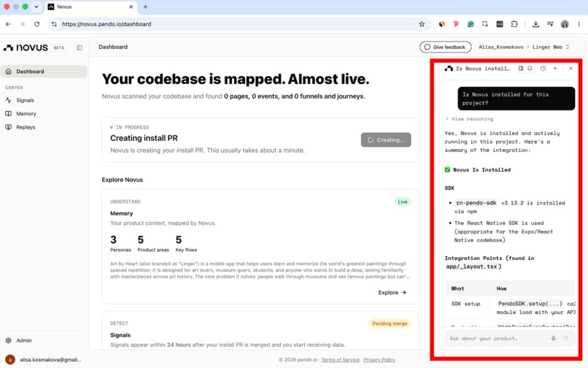Select the Novus browser tab
Screen dimensions: 588x368
(x=90, y=7)
